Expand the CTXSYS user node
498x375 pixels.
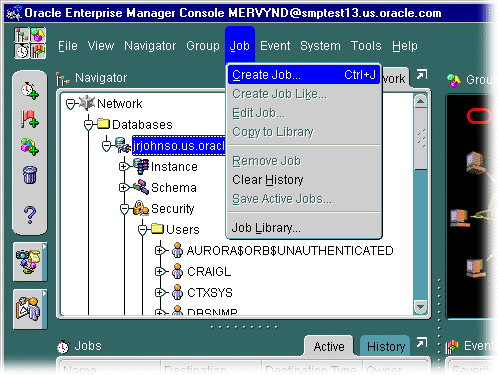coord(160,293)
